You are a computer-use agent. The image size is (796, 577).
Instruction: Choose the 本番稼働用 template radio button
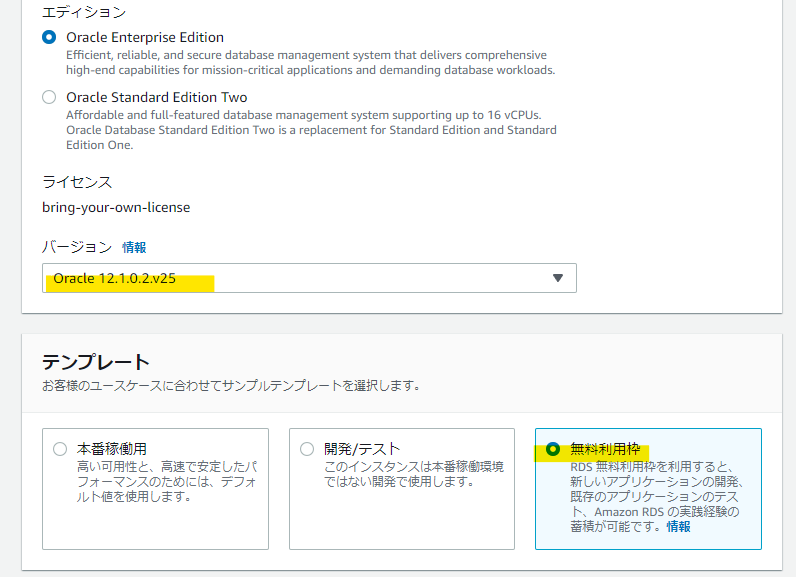[60, 450]
